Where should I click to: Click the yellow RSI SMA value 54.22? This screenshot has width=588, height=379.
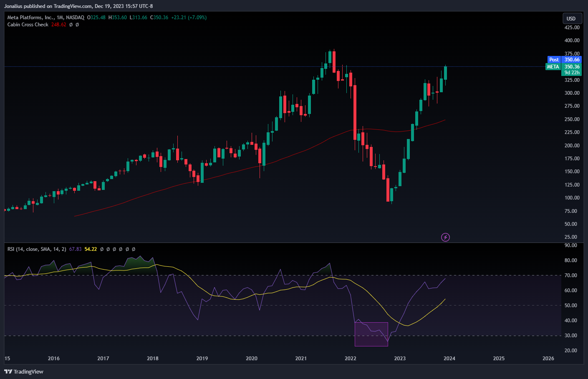coord(91,249)
